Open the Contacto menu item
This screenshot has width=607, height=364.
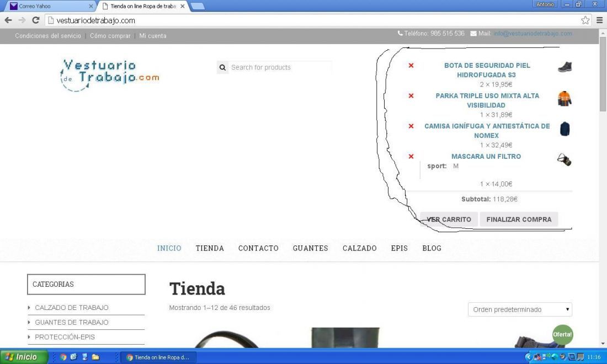coord(258,248)
